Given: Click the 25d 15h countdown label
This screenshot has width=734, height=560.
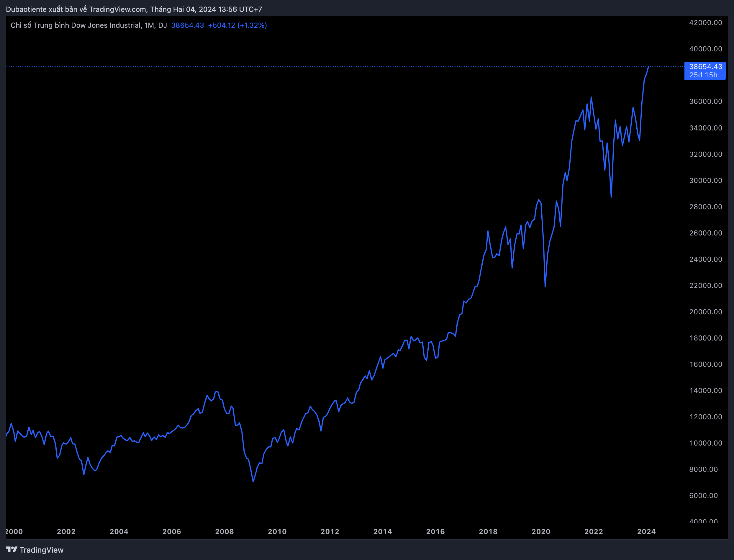Looking at the screenshot, I should click(x=703, y=75).
